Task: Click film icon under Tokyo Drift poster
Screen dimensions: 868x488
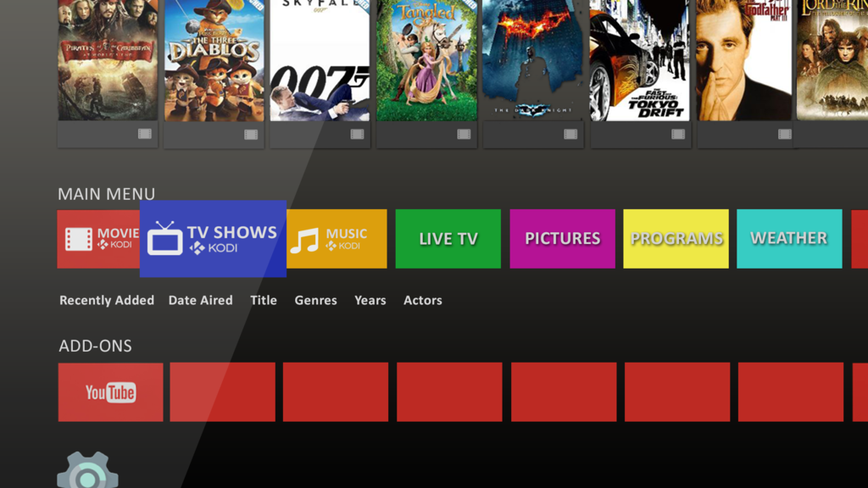Action: click(678, 134)
